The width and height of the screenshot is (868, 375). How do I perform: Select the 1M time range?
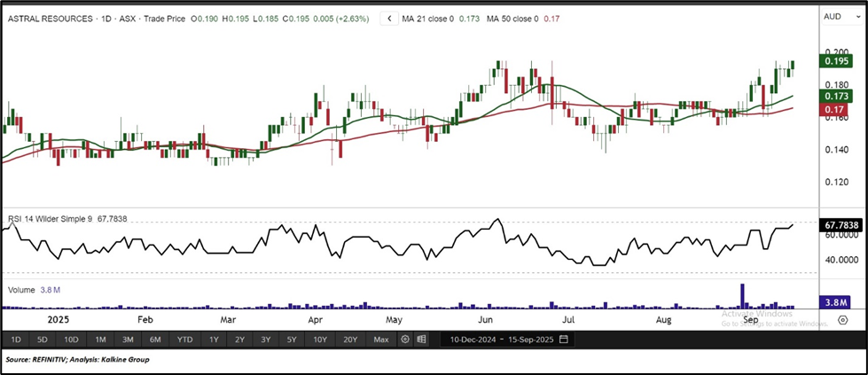pos(100,340)
